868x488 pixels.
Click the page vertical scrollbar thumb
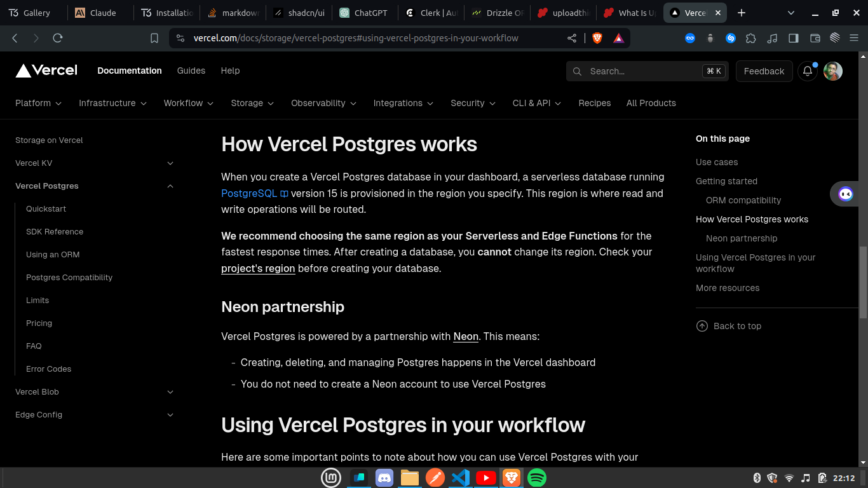[x=863, y=282]
